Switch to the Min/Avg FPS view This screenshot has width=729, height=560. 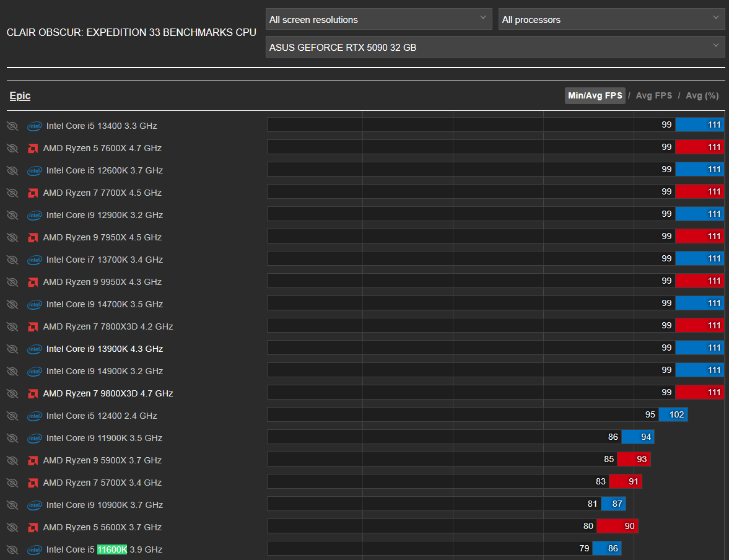pos(595,96)
